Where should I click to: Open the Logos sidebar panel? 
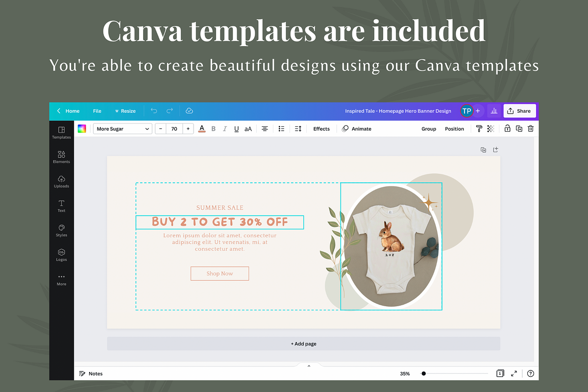click(61, 255)
